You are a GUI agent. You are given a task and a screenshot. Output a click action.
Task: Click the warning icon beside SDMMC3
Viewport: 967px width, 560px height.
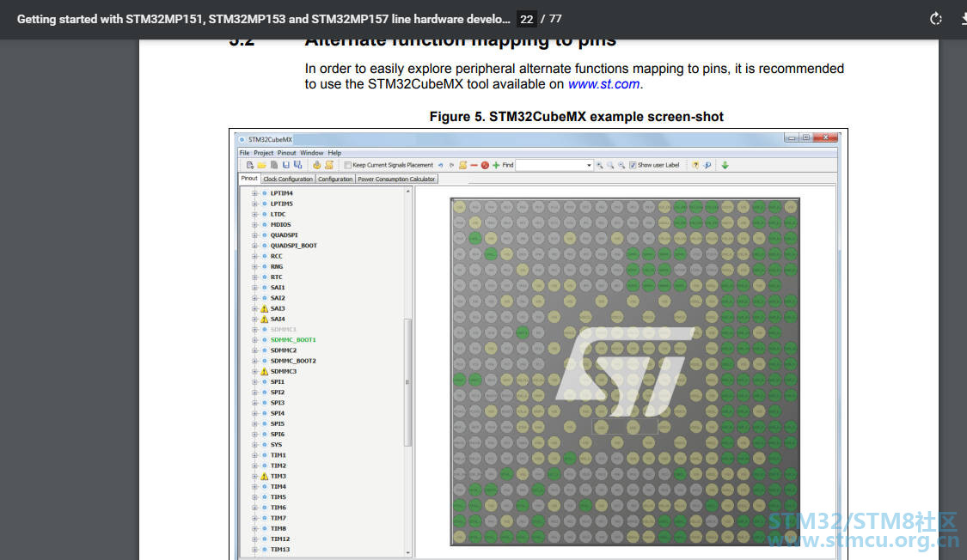[265, 372]
